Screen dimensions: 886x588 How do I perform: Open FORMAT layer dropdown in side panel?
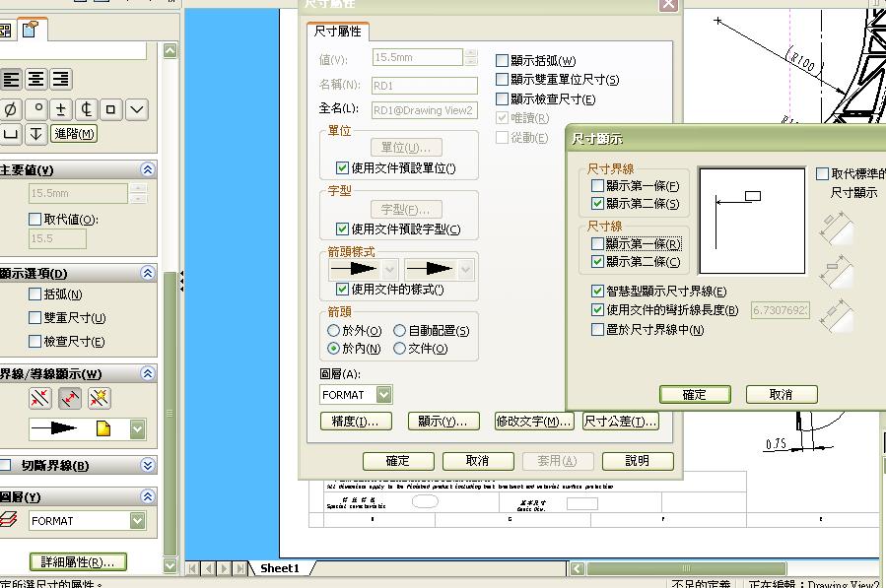pyautogui.click(x=137, y=521)
